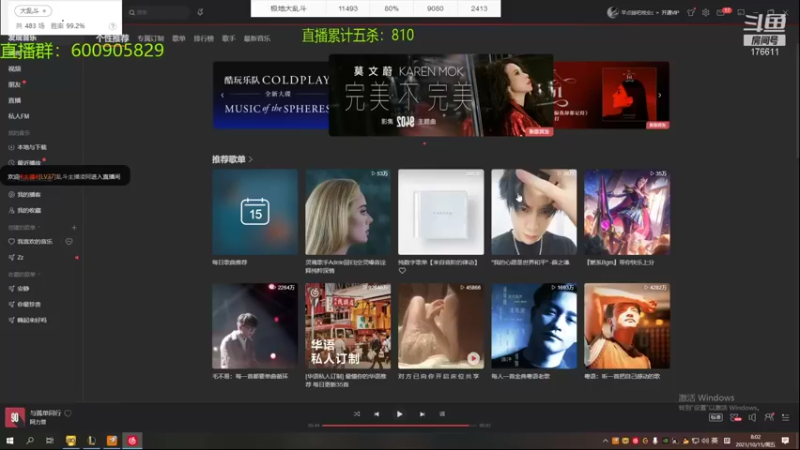
Task: Open the play queue list icon
Action: [786, 417]
